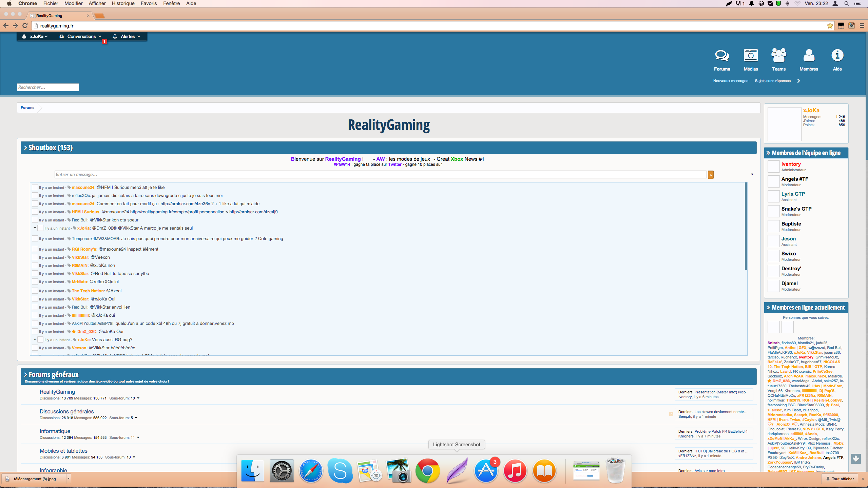Go back with the browser back arrow
This screenshot has height=488, width=868.
click(6, 25)
